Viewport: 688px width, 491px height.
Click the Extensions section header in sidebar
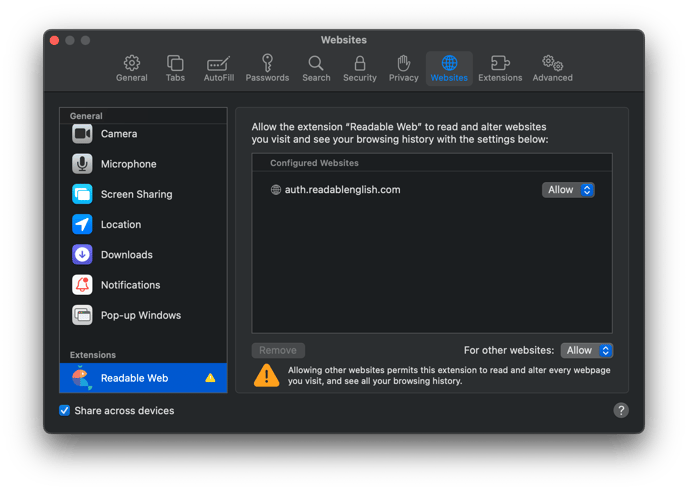click(93, 355)
